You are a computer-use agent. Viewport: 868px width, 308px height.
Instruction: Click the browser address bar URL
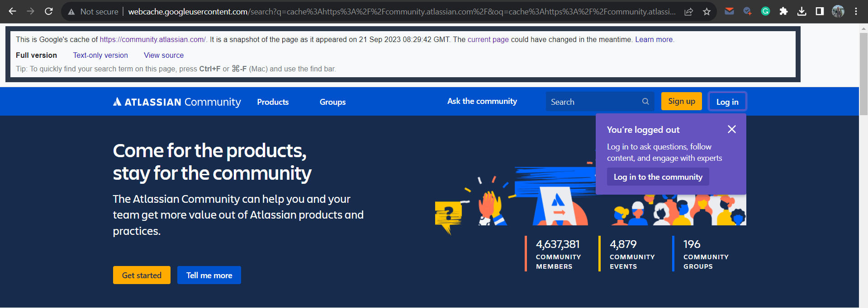coord(402,12)
